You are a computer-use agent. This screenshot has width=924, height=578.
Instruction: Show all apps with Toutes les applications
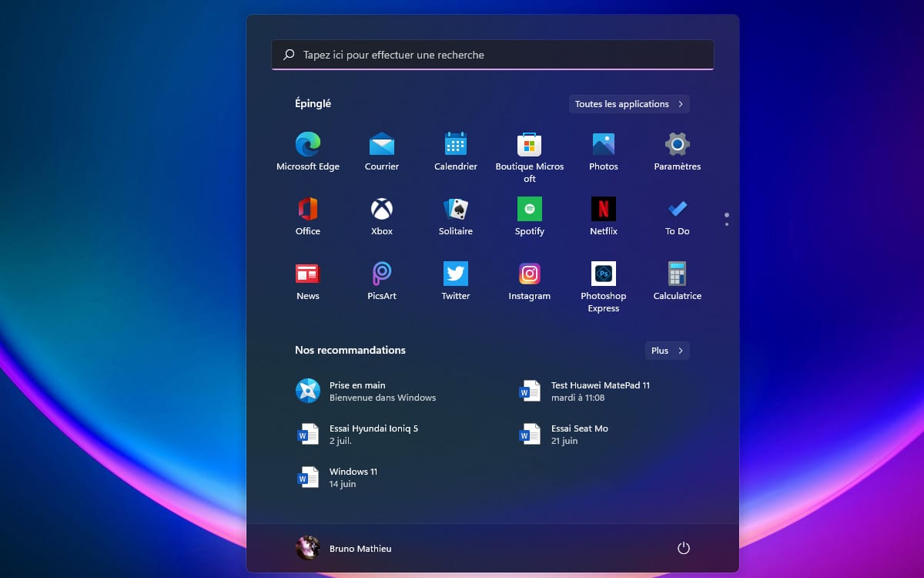tap(629, 104)
